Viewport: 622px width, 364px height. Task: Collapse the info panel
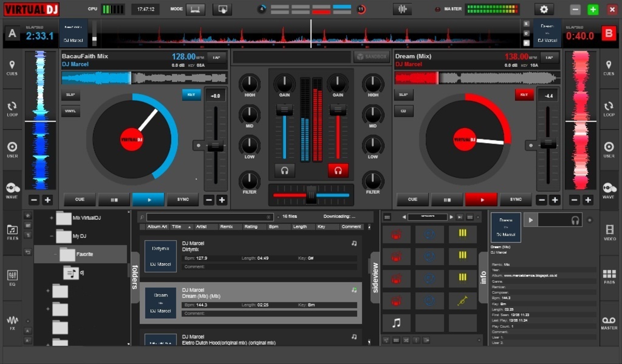(x=483, y=277)
